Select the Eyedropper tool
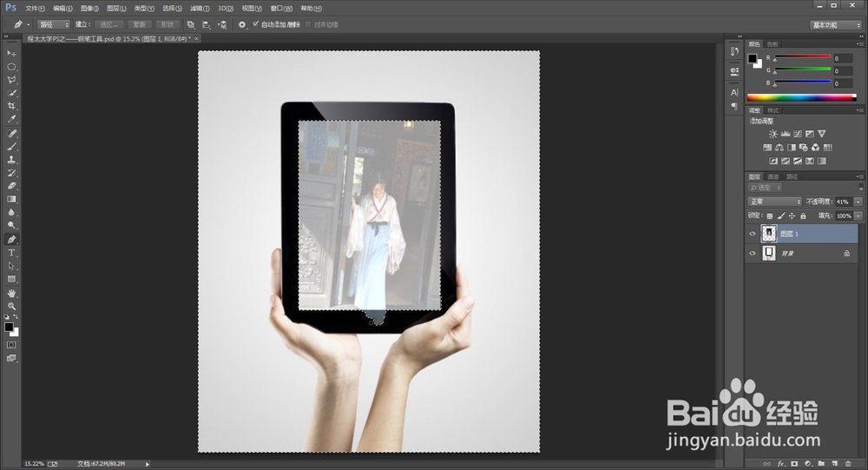This screenshot has width=868, height=470. tap(11, 119)
